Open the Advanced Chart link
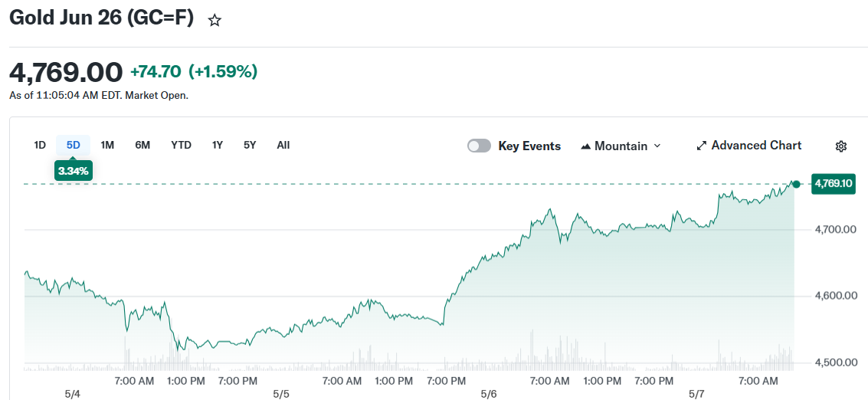This screenshot has height=400, width=868. click(x=749, y=145)
